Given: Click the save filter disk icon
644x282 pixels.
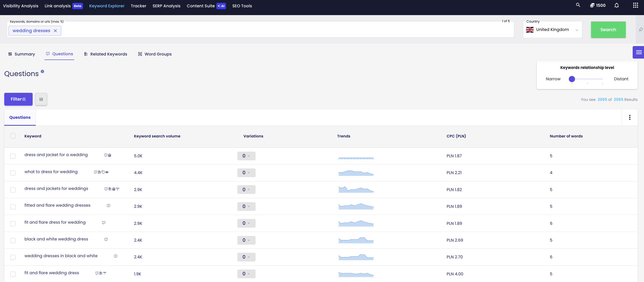Looking at the screenshot, I should coord(41,99).
